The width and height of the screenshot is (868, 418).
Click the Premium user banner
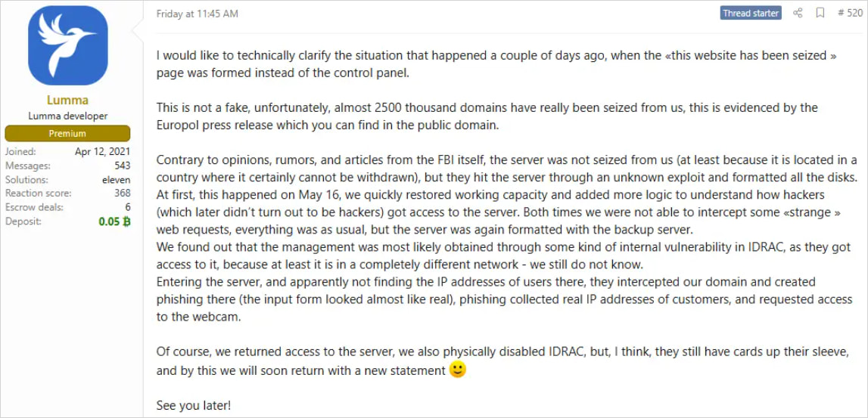click(x=68, y=134)
